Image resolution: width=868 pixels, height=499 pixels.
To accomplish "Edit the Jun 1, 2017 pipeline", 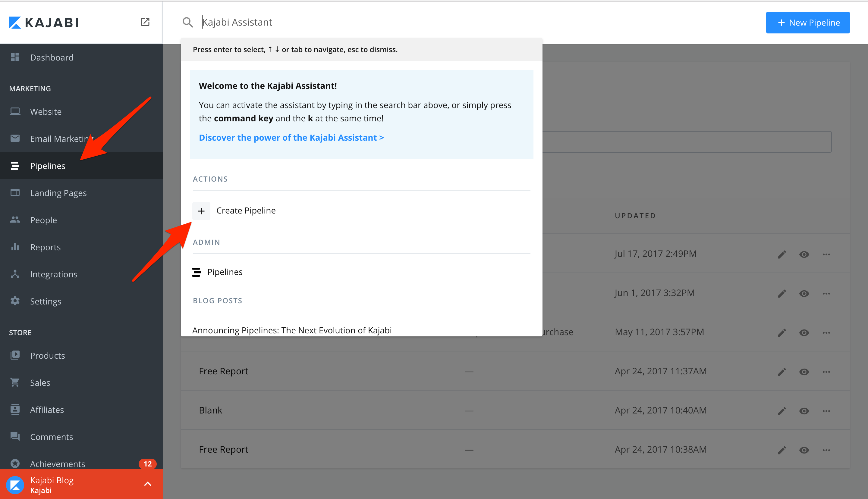I will 782,293.
